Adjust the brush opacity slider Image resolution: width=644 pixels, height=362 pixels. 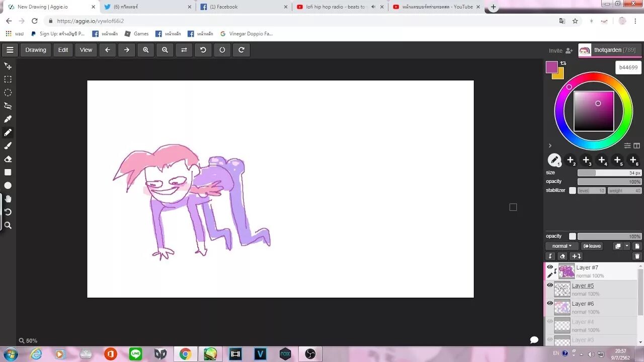(609, 182)
